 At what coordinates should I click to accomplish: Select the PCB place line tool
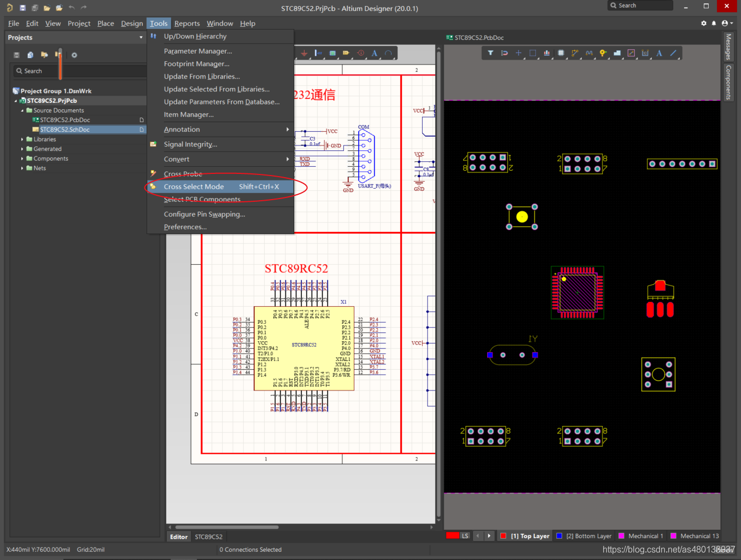coord(673,53)
